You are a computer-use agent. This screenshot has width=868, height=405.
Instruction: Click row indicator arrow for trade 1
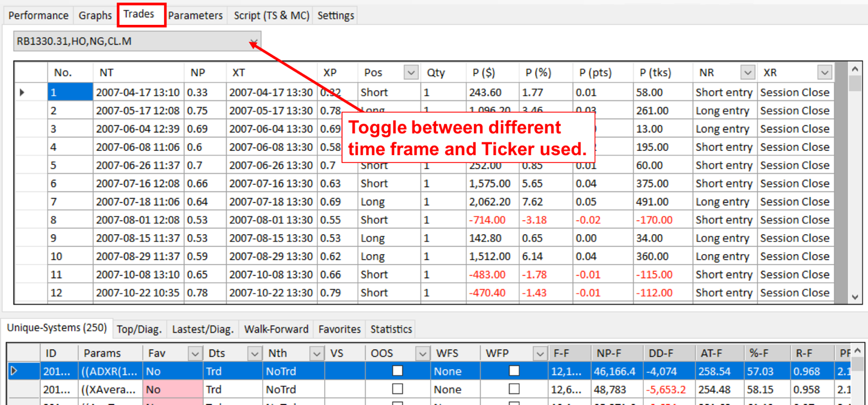[x=22, y=92]
